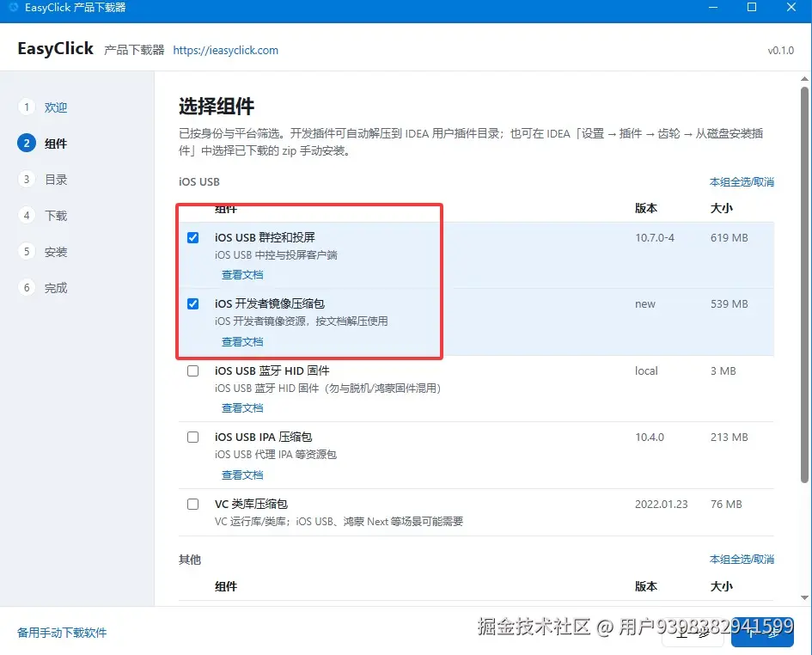Screen dimensions: 812x655
Task: Check iOS USB IPA 压缩包 checkbox
Action: click(x=192, y=438)
